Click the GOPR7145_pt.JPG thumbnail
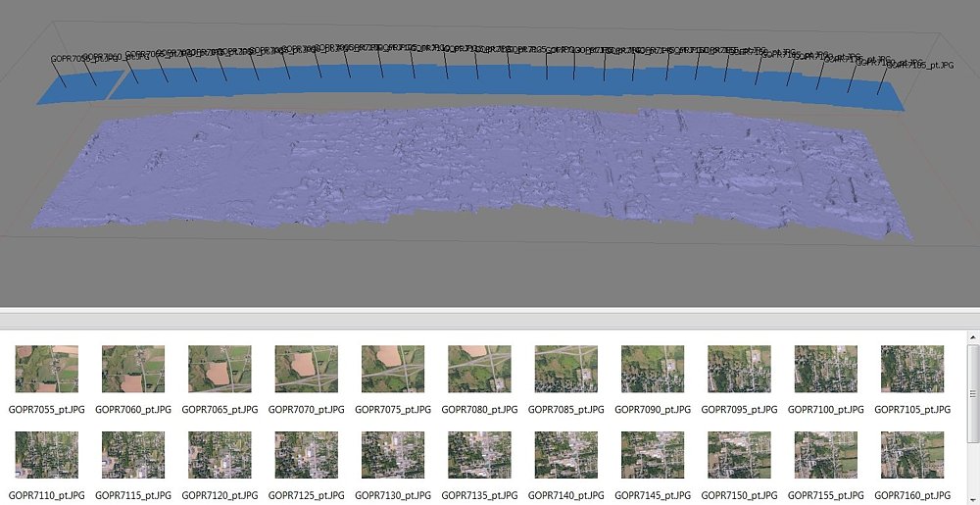The image size is (980, 505). [652, 455]
